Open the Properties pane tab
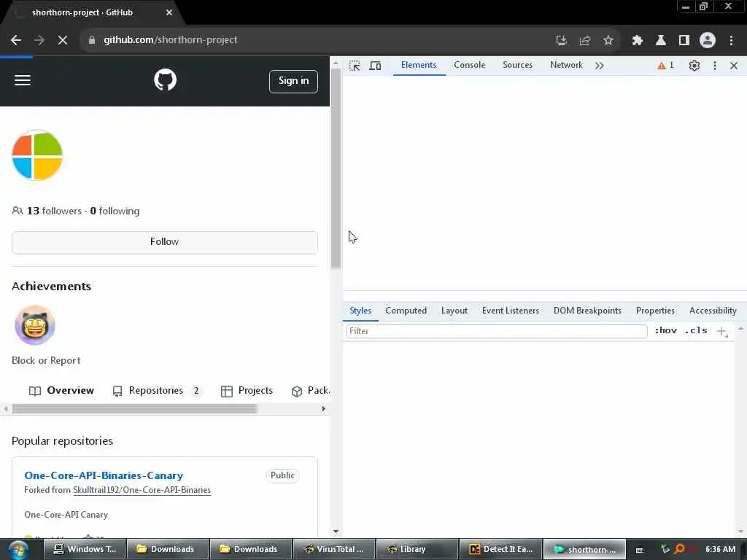Screen dimensions: 747x560 point(655,311)
